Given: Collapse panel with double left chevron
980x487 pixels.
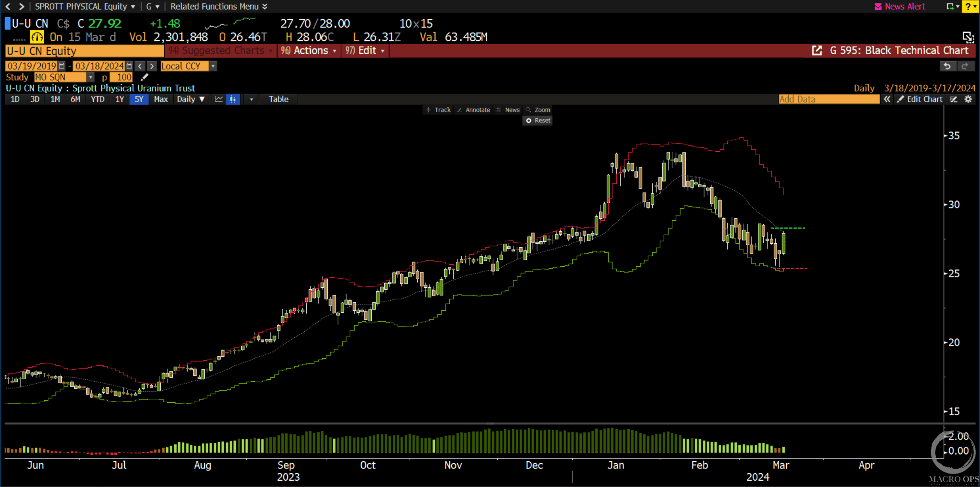Looking at the screenshot, I should 887,99.
